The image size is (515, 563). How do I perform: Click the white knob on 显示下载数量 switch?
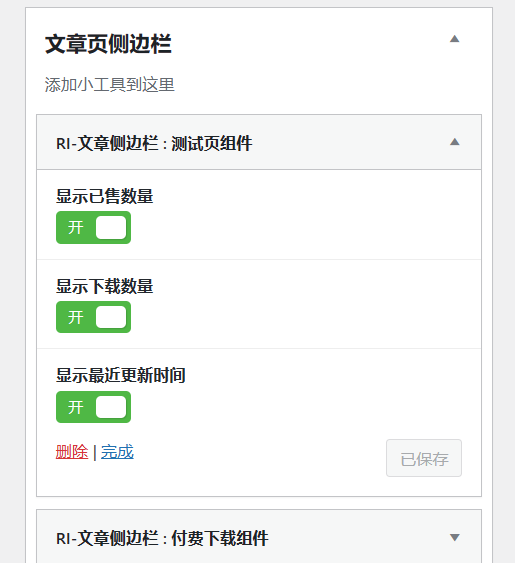coord(111,317)
